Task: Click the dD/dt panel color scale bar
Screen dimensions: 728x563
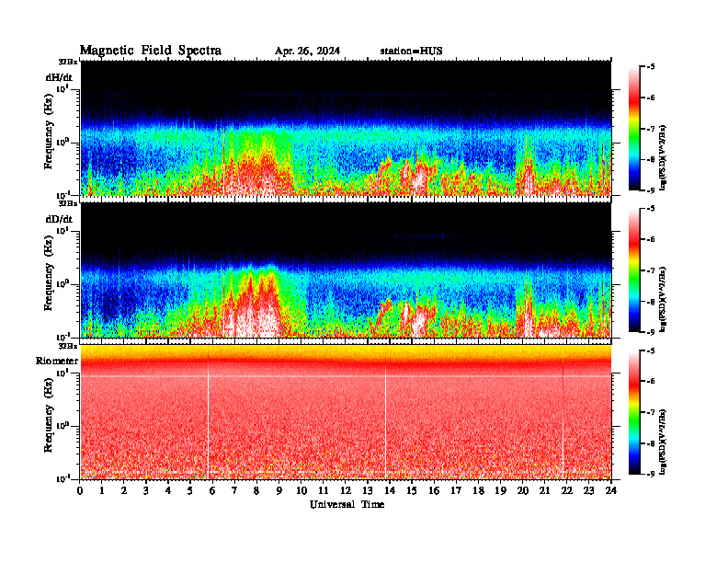Action: (x=634, y=270)
